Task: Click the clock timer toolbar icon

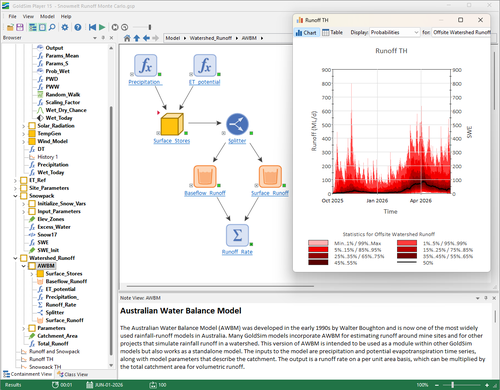Action: pos(124,27)
